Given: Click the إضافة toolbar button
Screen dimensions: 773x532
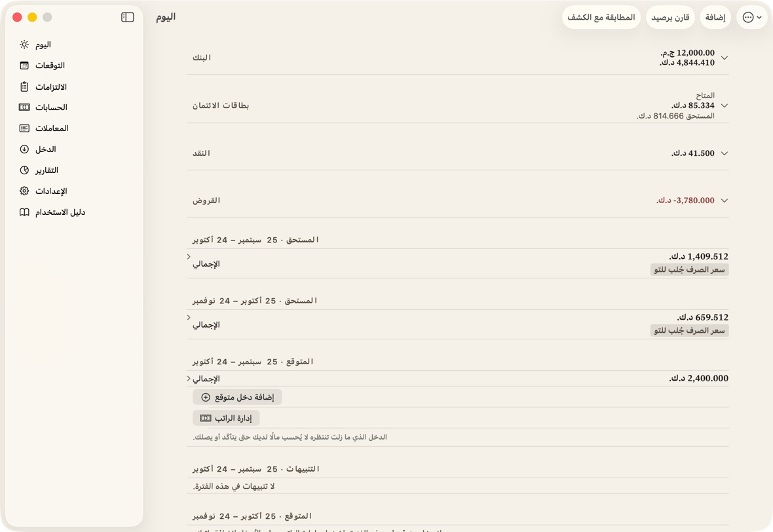Looking at the screenshot, I should [x=715, y=17].
